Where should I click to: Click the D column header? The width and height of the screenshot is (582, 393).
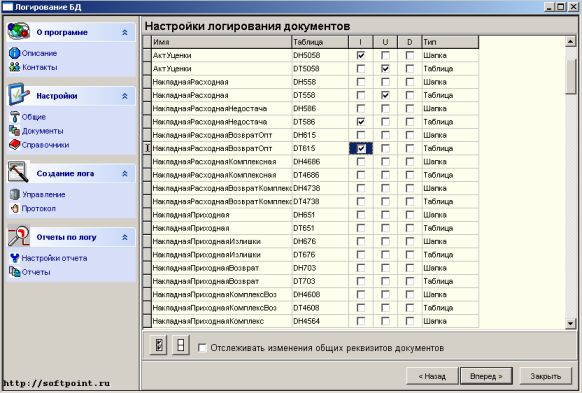pyautogui.click(x=410, y=42)
